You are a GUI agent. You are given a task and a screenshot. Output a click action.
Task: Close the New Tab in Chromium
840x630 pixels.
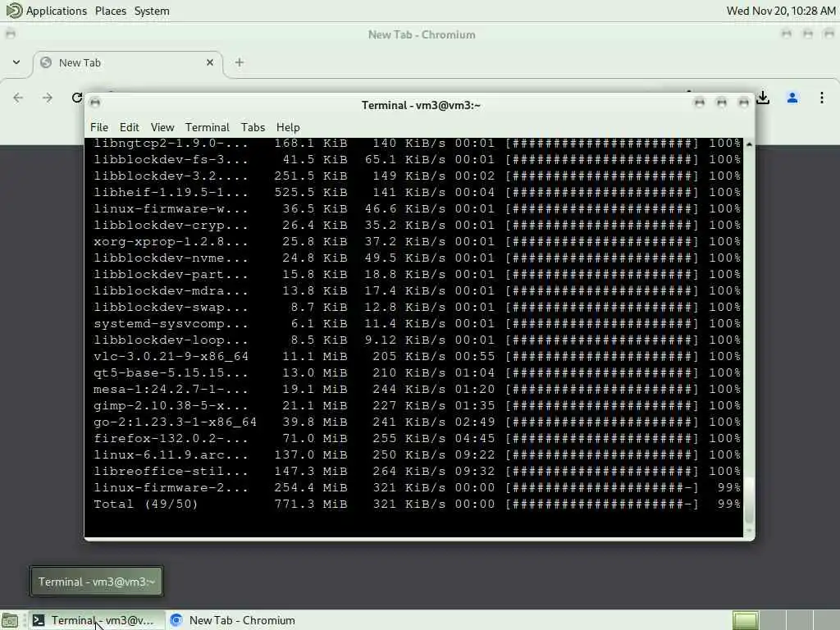coord(210,62)
